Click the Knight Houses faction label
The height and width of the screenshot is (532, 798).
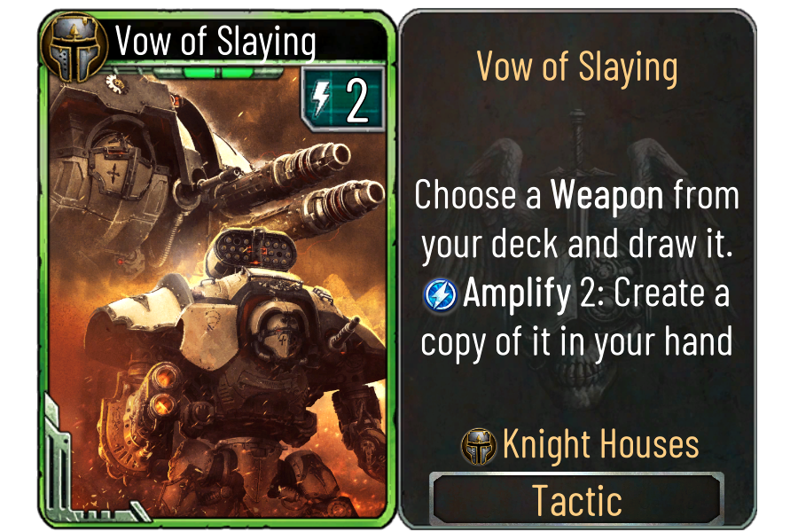[x=600, y=445]
